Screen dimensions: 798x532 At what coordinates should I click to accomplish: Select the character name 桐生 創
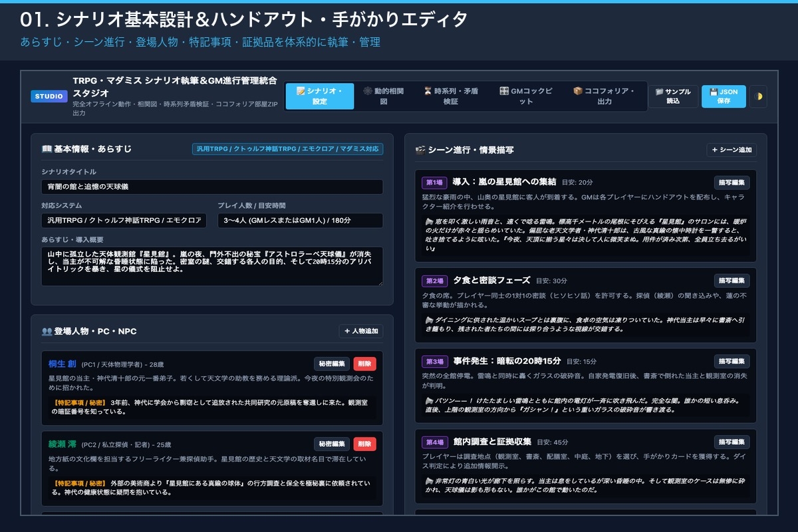pyautogui.click(x=63, y=364)
